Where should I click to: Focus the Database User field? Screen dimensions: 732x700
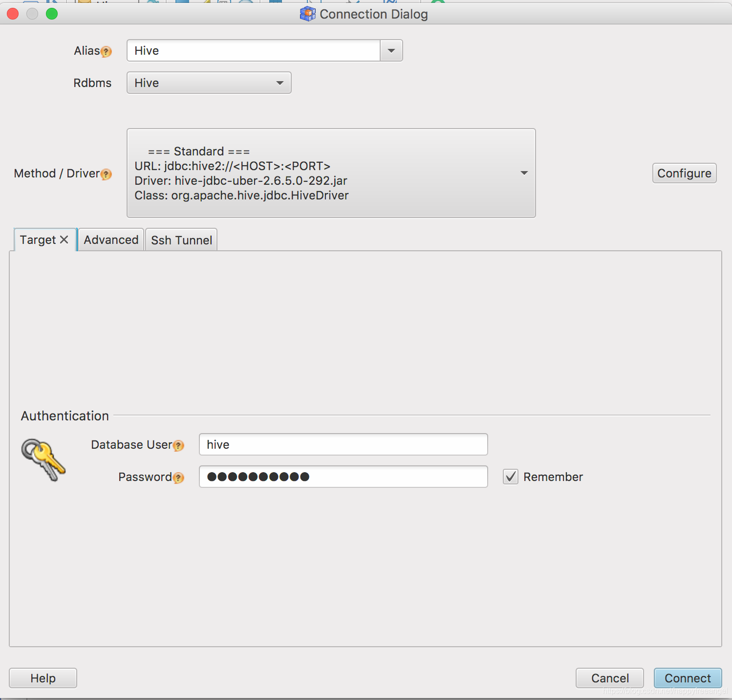[x=344, y=444]
